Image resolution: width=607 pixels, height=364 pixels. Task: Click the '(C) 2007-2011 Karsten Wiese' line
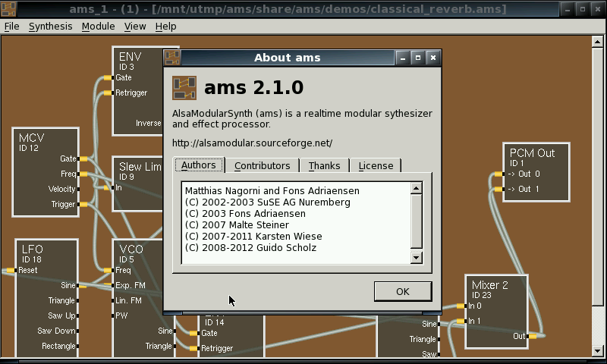[253, 237]
